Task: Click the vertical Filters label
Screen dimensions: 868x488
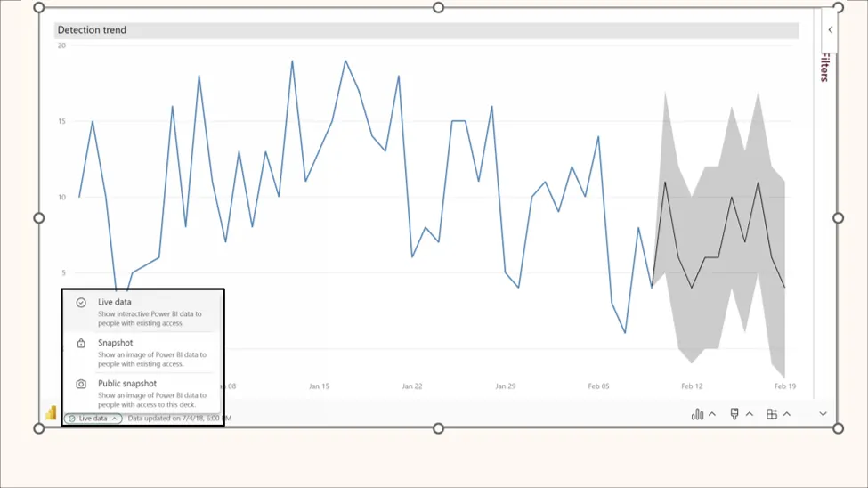Action: tap(825, 68)
